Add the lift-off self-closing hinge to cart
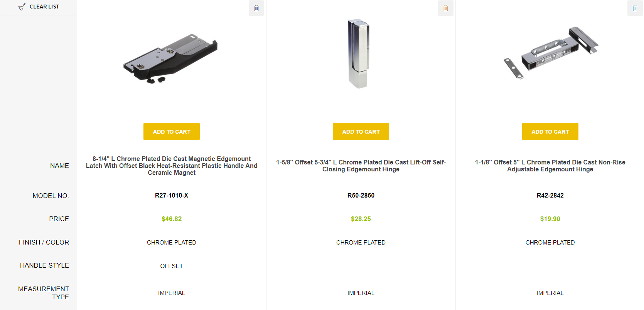Viewport: 644px width, 310px height. pyautogui.click(x=361, y=132)
